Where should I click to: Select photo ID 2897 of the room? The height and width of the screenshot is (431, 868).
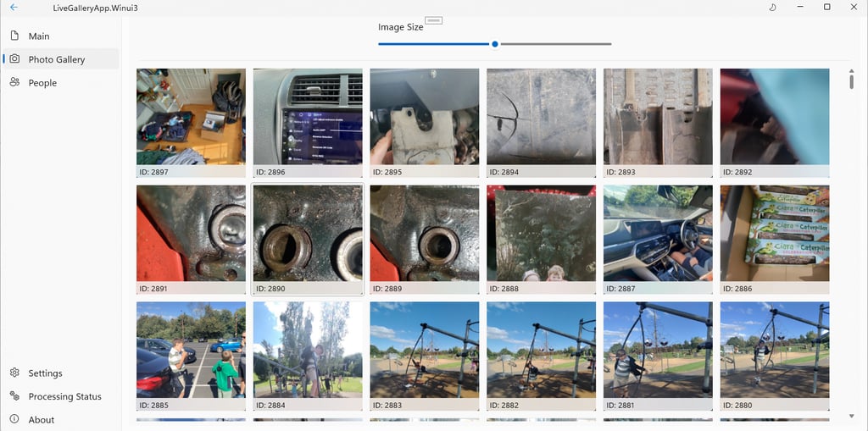[191, 123]
